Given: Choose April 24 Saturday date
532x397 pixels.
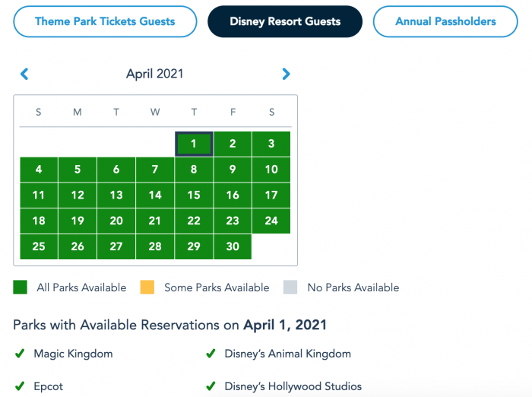Looking at the screenshot, I should [271, 221].
